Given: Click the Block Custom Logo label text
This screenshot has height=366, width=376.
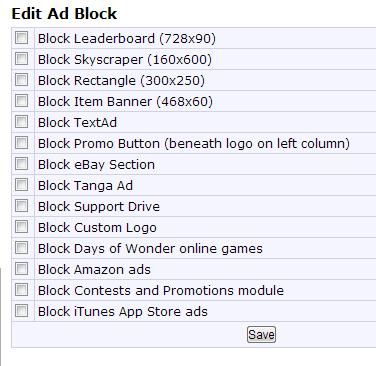Looking at the screenshot, I should point(97,228).
